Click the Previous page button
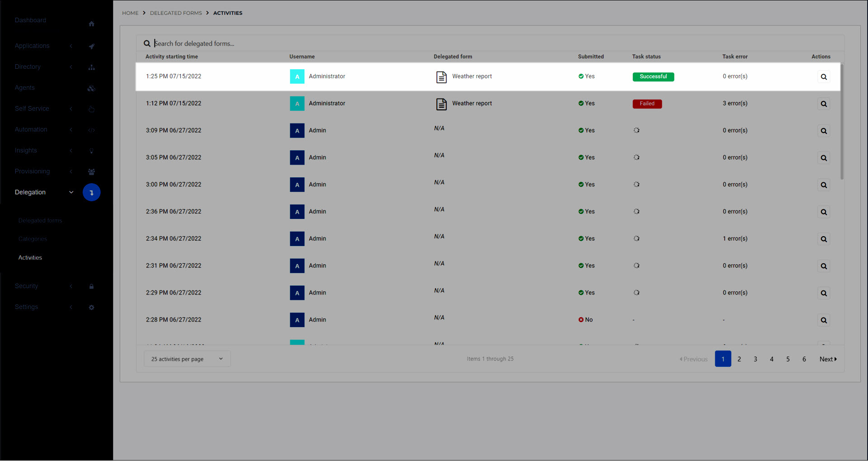 pyautogui.click(x=693, y=359)
